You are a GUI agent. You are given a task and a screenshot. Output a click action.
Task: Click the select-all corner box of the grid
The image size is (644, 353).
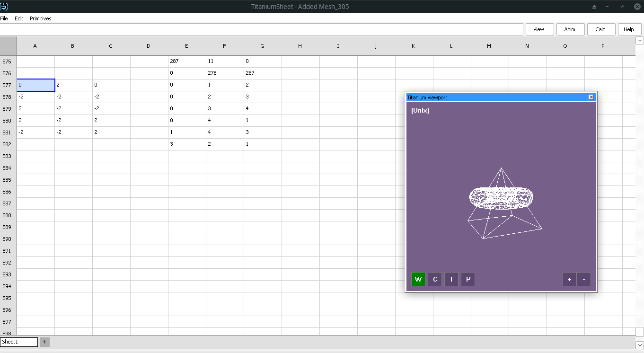pos(8,46)
